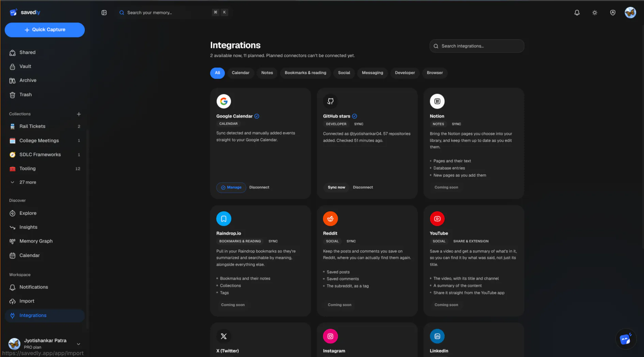Image resolution: width=644 pixels, height=357 pixels.
Task: Click the Instagram logo icon
Action: tap(330, 336)
